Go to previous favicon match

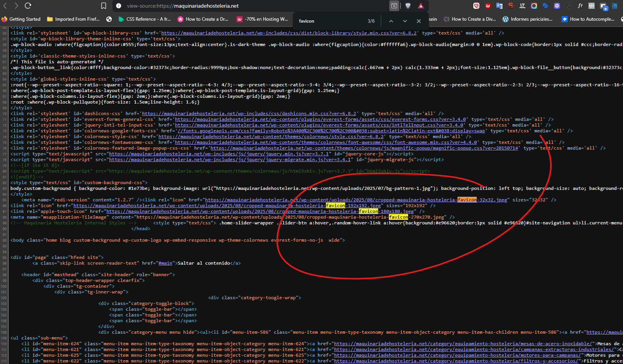click(391, 21)
